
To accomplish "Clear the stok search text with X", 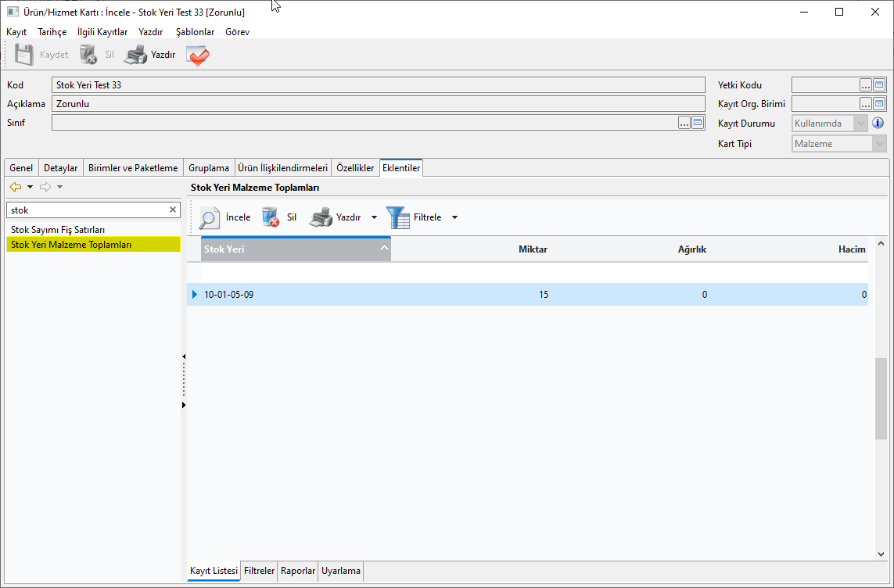I will coord(173,210).
